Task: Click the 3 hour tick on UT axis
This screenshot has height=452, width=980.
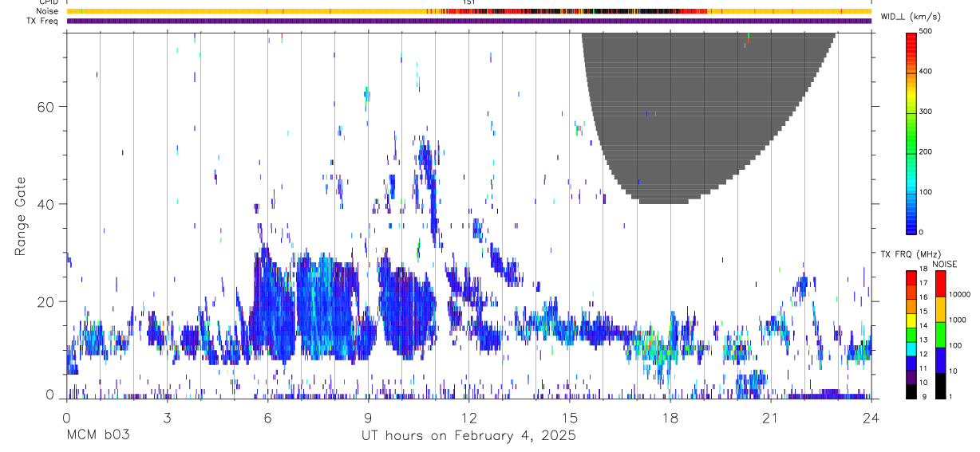Action: click(167, 417)
